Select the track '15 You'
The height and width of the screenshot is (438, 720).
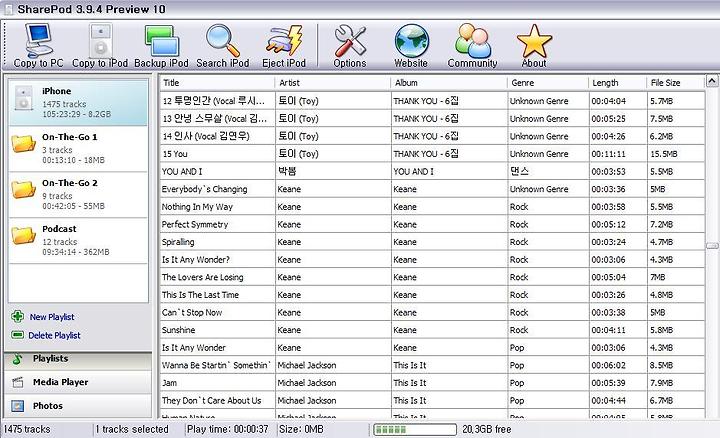click(x=433, y=154)
